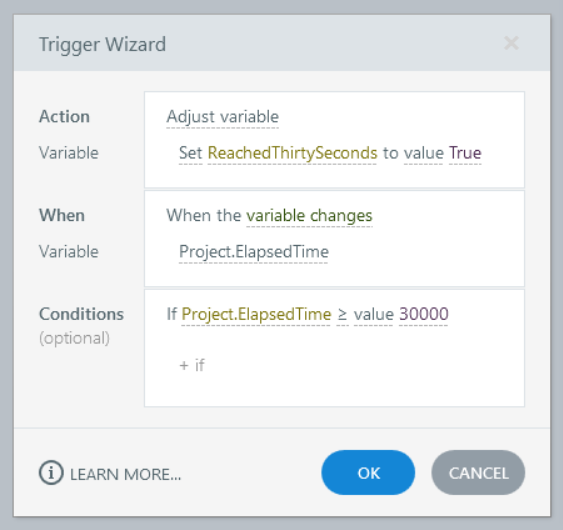The image size is (563, 530).
Task: Choose the Project.ElapsedTime variable under When
Action: click(253, 252)
